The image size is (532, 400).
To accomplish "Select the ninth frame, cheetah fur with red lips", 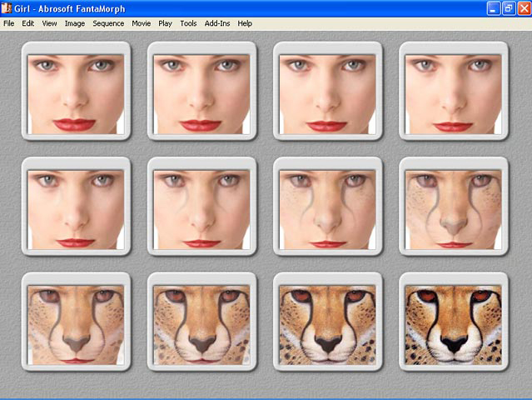I will [76, 322].
